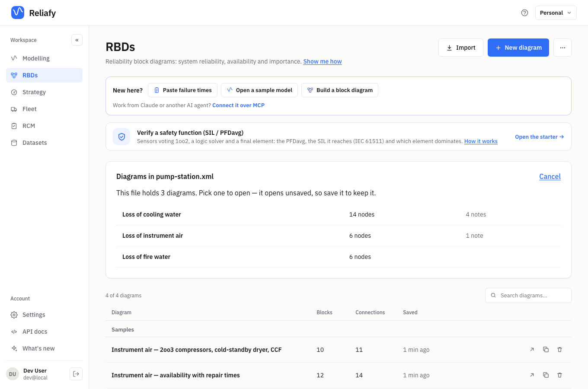Viewport: 588px width, 389px height.
Task: Open account Settings
Action: (44, 315)
